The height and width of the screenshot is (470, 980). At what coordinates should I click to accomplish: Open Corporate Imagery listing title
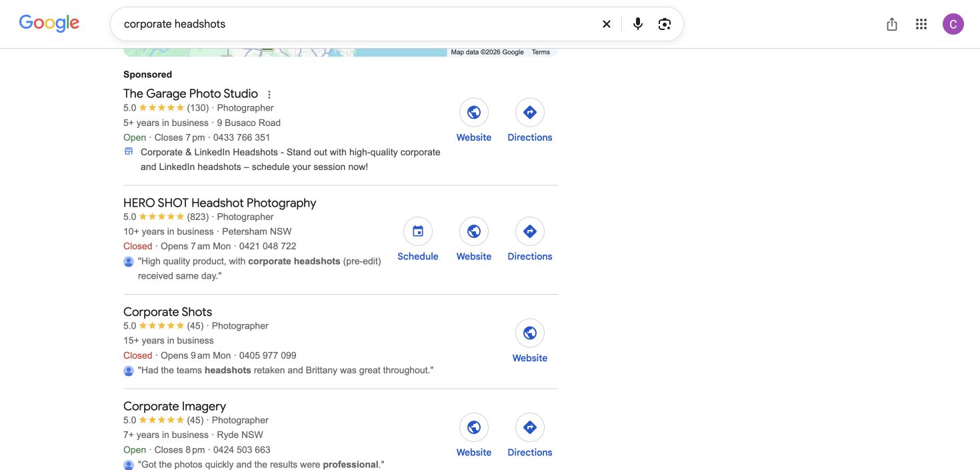(x=175, y=406)
